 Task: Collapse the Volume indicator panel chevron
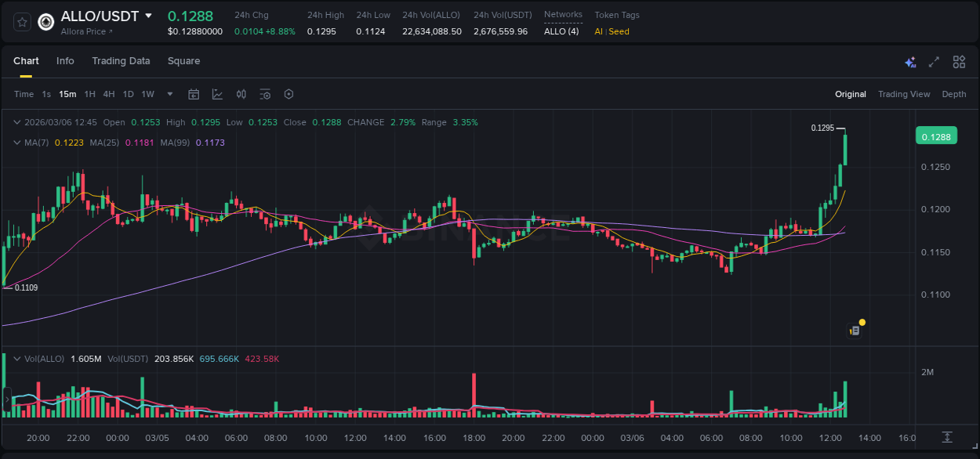click(x=17, y=359)
